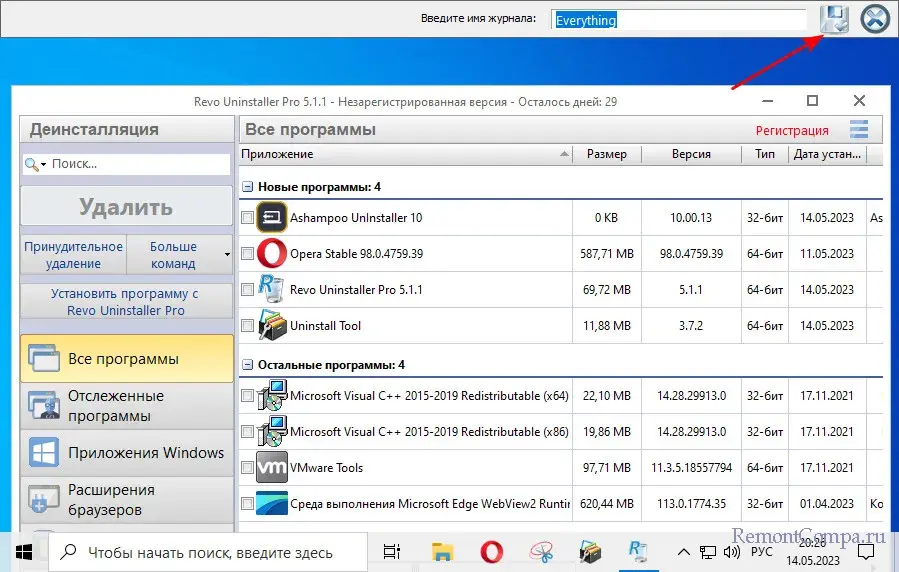Click the Opera Stable program icon
This screenshot has width=899, height=572.
click(x=272, y=254)
